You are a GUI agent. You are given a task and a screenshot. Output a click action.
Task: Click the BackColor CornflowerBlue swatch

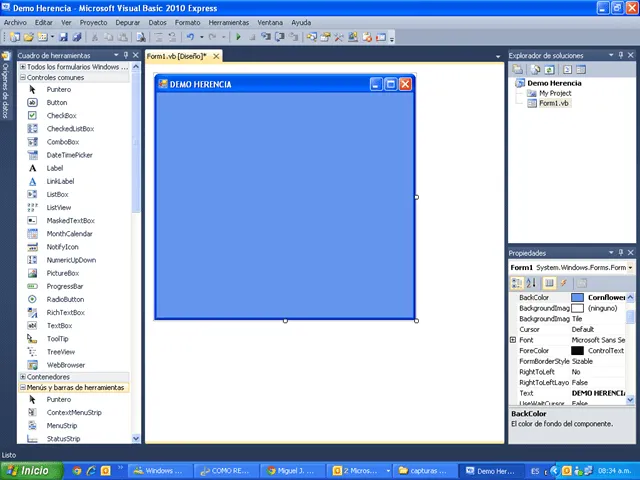point(577,297)
